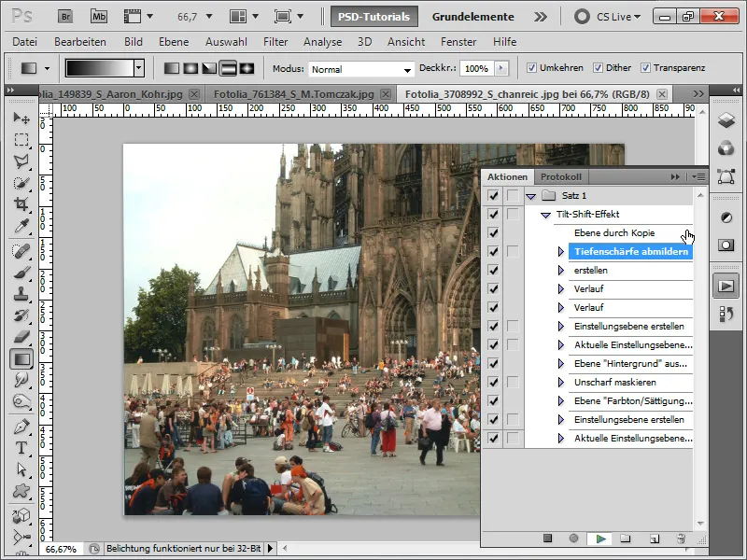This screenshot has width=747, height=560.
Task: Create a new action
Action: pos(655,539)
